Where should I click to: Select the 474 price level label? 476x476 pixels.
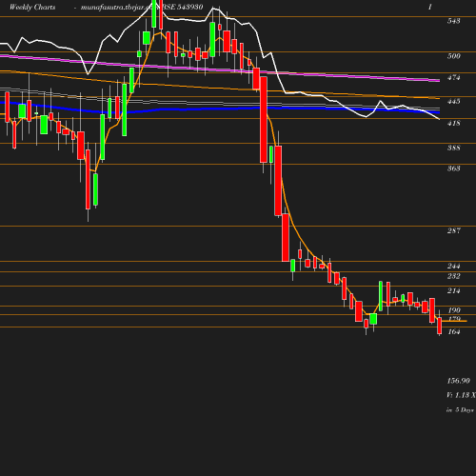pyautogui.click(x=453, y=77)
